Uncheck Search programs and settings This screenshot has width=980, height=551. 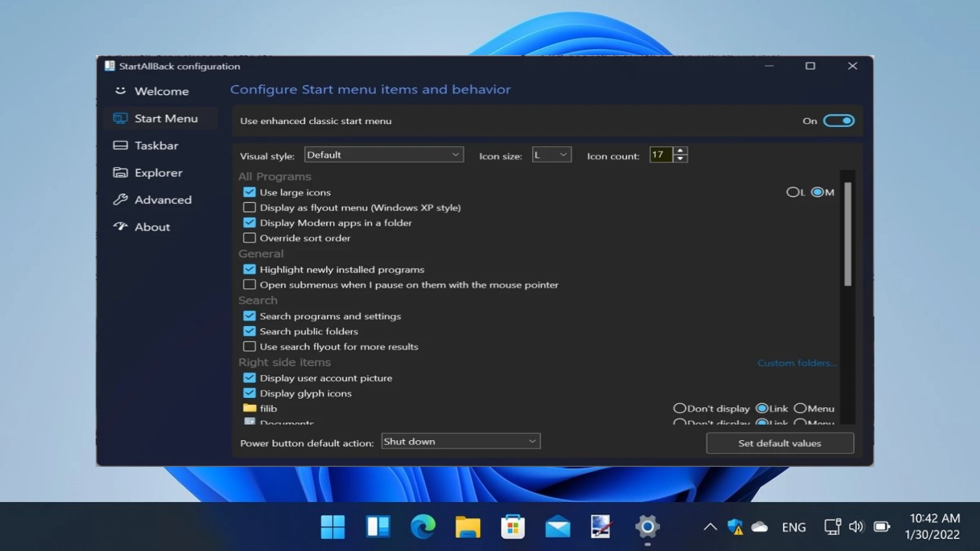pyautogui.click(x=250, y=316)
